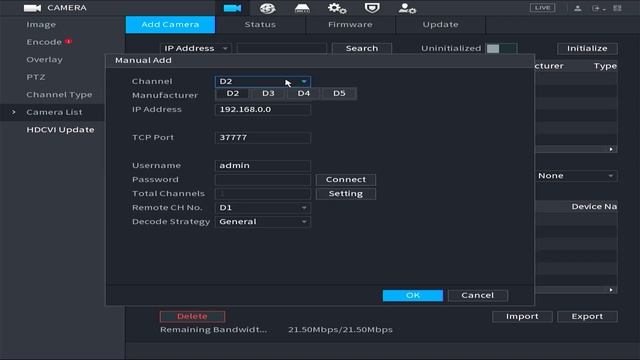This screenshot has height=360, width=640.
Task: Open the Channel D2 dropdown
Action: (x=262, y=81)
